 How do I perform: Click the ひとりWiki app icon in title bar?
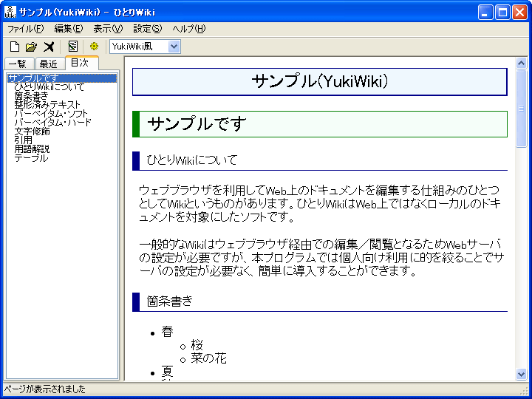(x=10, y=13)
